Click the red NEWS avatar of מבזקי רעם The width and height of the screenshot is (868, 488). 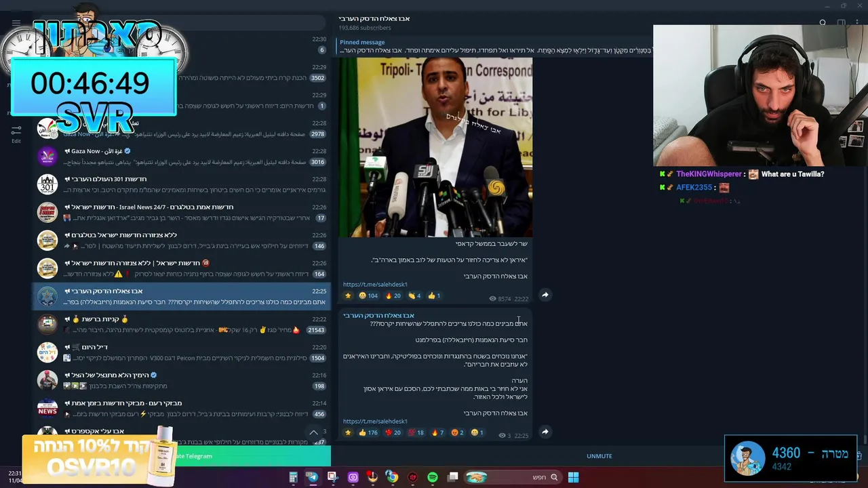tap(47, 408)
